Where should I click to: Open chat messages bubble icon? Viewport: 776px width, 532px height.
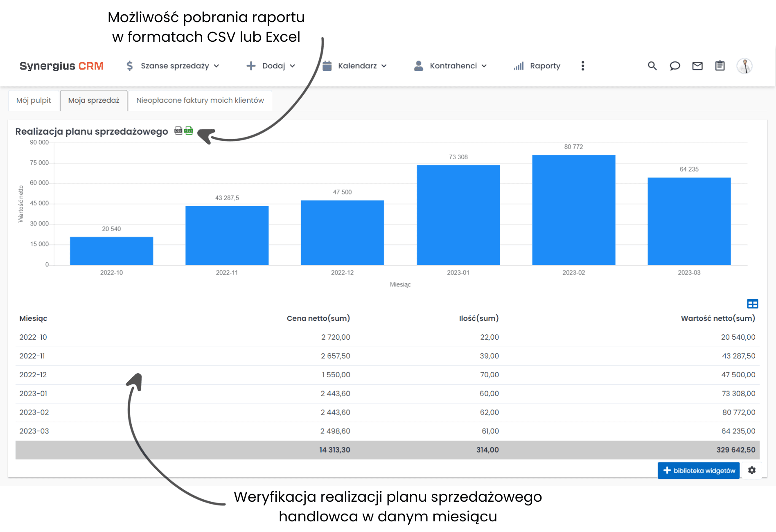pyautogui.click(x=674, y=66)
